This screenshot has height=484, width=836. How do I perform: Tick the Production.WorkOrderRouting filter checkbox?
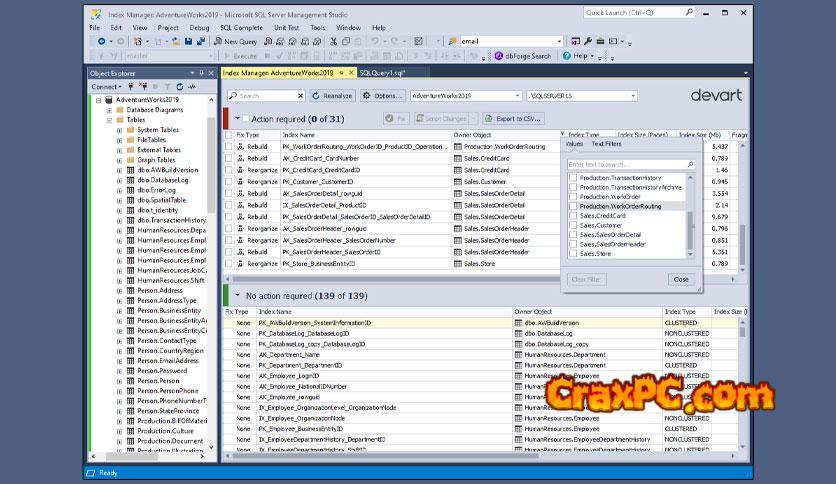(573, 206)
